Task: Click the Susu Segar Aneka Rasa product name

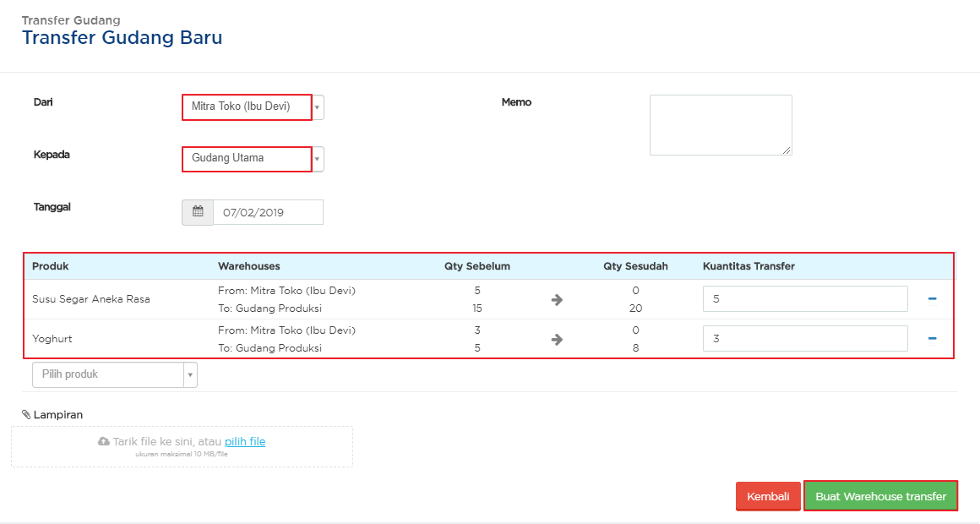Action: 91,299
